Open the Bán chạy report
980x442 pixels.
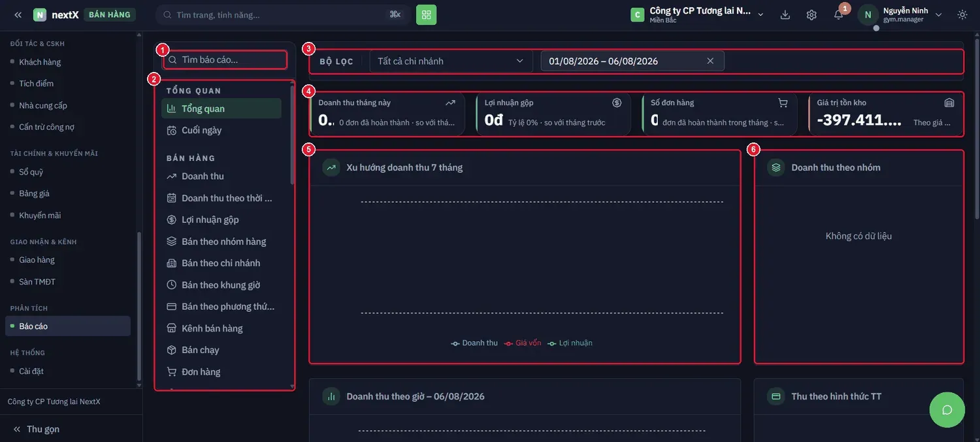tap(221, 350)
